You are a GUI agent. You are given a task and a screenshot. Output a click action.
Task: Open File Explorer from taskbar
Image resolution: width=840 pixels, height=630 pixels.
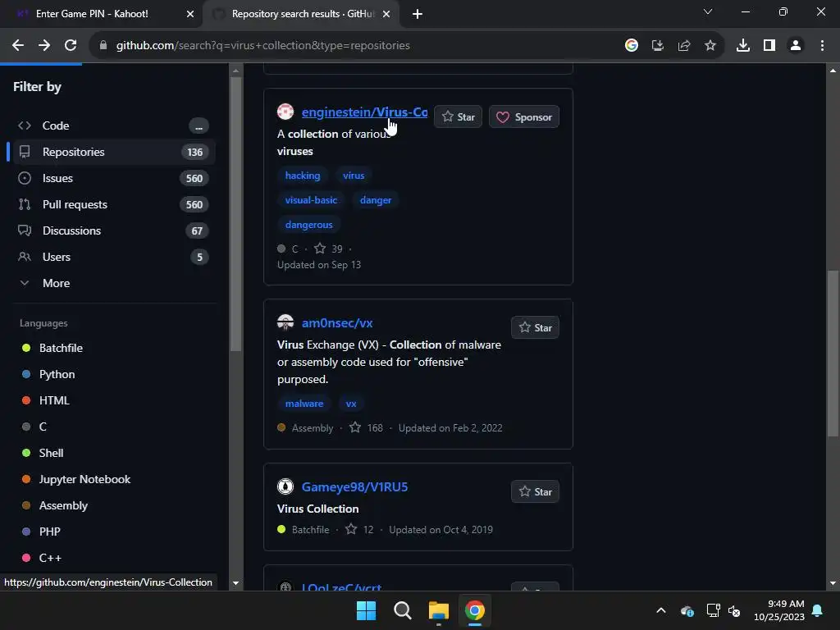(x=439, y=610)
